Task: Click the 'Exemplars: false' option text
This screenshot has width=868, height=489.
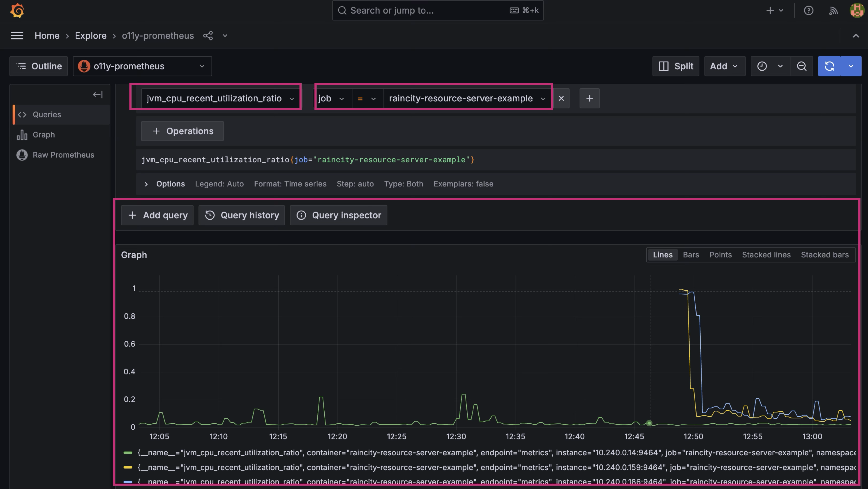Action: click(x=463, y=184)
